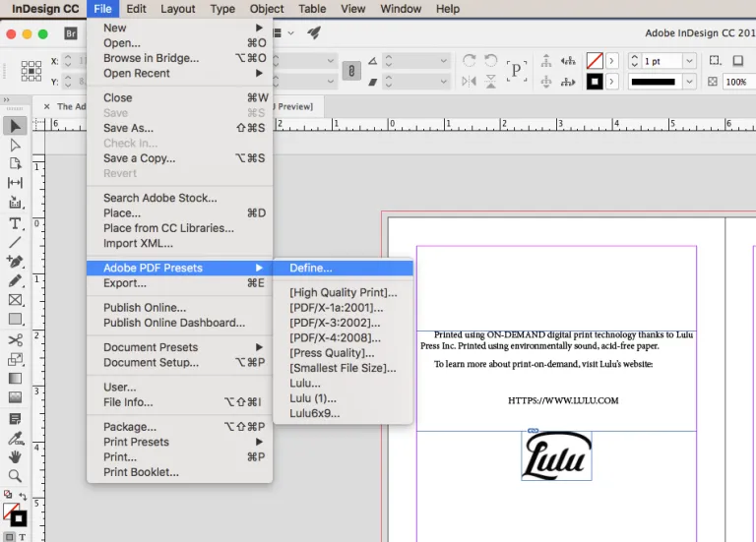Image resolution: width=756 pixels, height=542 pixels.
Task: Choose [Press Quality]... preset
Action: (x=343, y=353)
